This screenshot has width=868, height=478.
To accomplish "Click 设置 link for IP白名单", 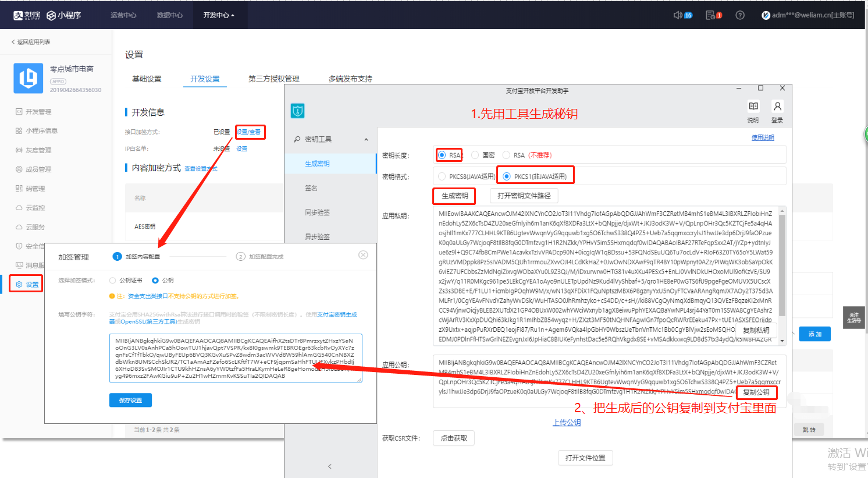I will pyautogui.click(x=241, y=148).
